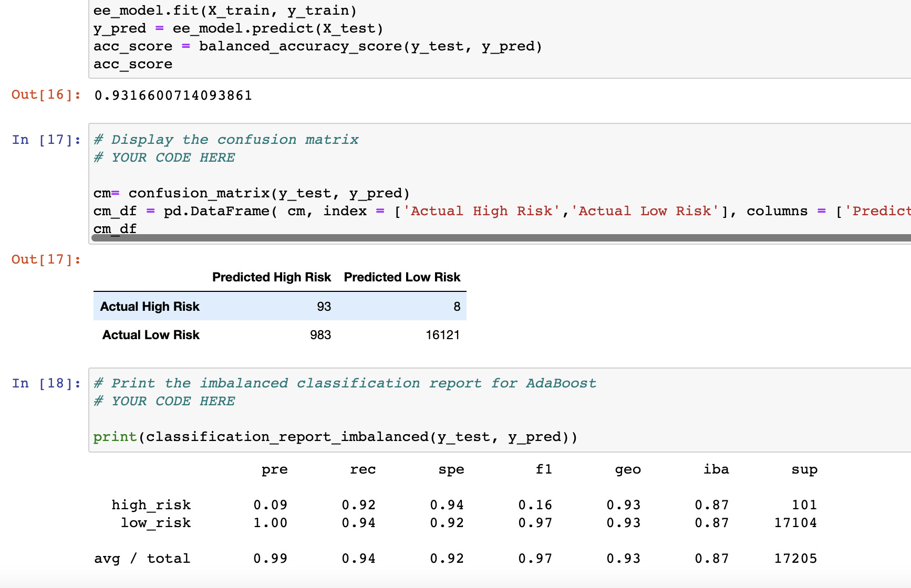
Task: Select the 'Actual High Risk' row label
Action: 150,307
